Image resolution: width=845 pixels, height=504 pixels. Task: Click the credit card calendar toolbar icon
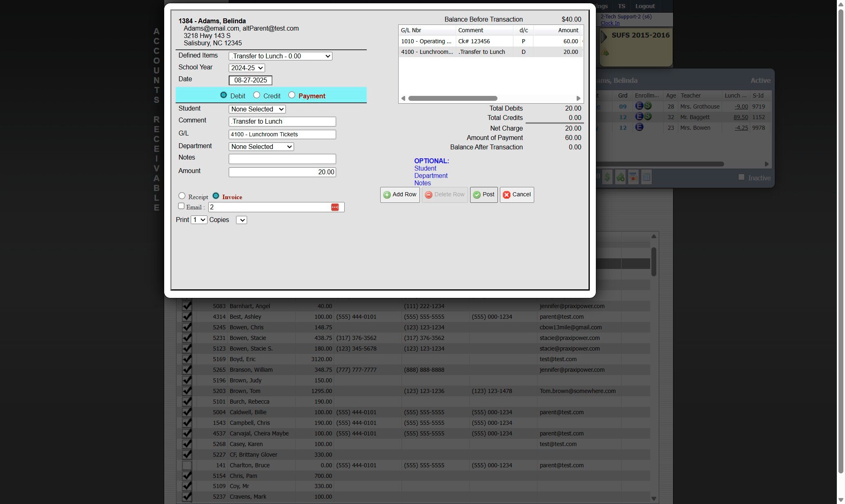pos(633,177)
